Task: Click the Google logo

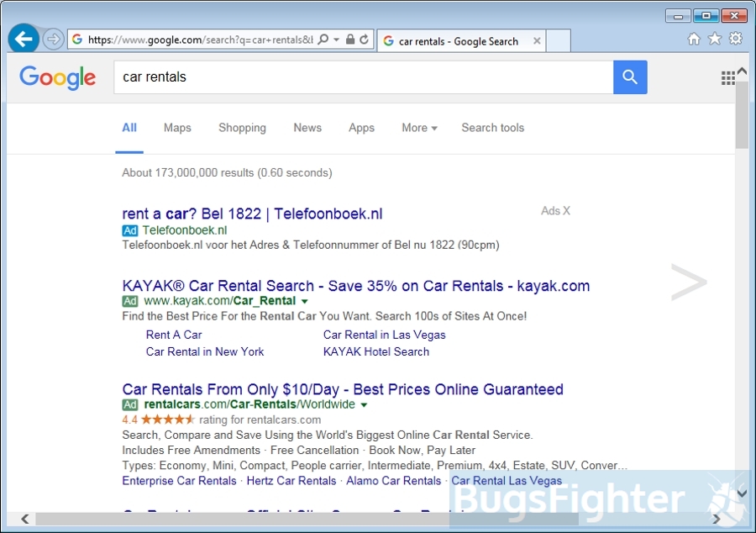Action: [x=57, y=77]
